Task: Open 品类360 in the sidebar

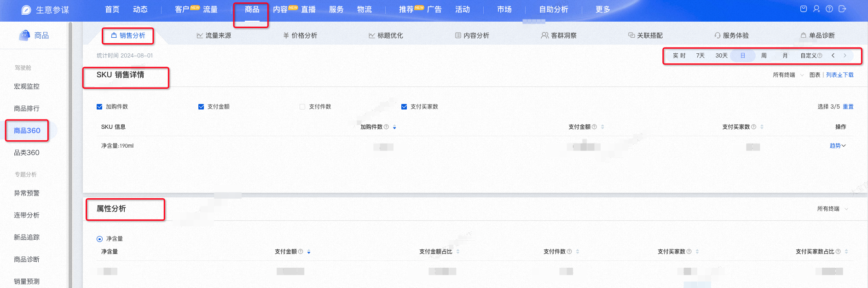Action: pyautogui.click(x=27, y=153)
